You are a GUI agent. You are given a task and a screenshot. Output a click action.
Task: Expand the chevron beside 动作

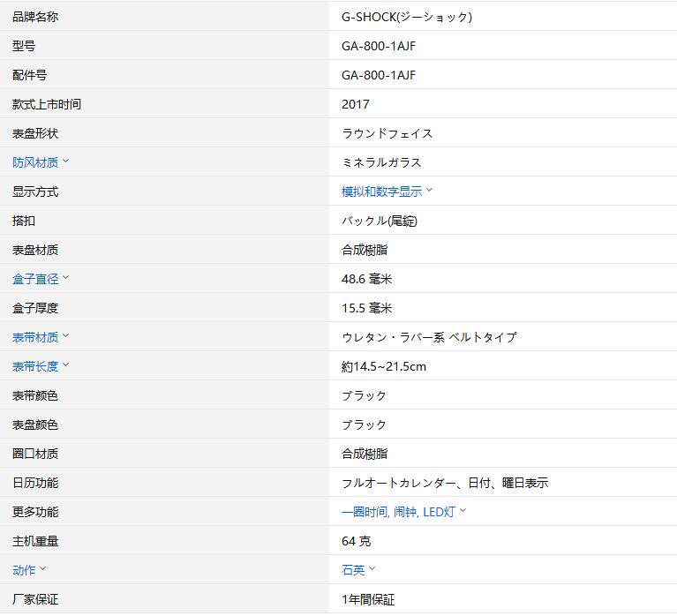click(x=42, y=568)
